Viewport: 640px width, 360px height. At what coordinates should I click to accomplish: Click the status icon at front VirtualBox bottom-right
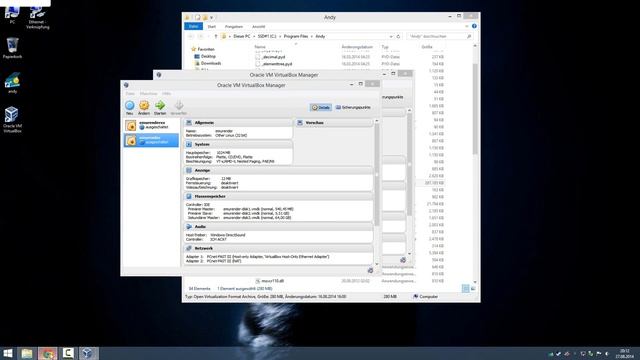click(x=370, y=270)
